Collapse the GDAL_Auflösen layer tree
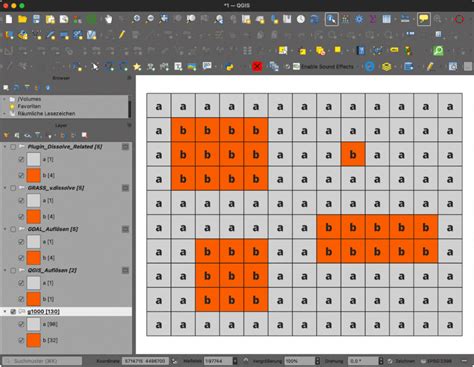 [x=5, y=229]
